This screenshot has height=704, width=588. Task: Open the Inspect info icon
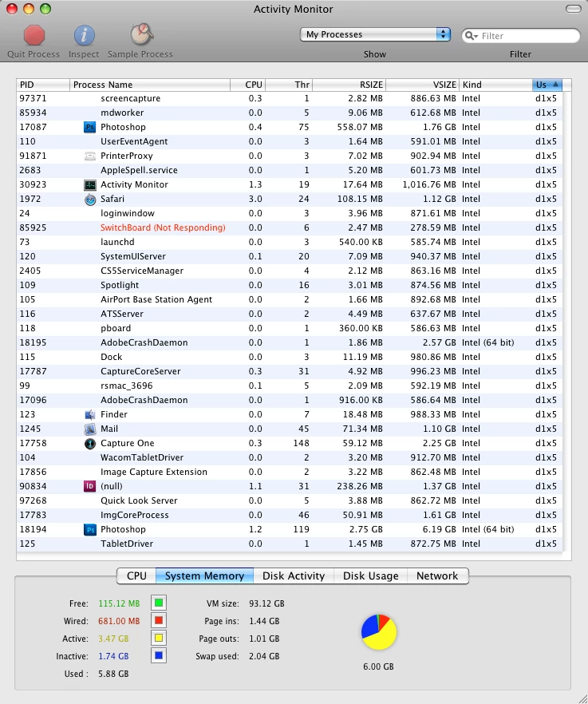point(84,35)
